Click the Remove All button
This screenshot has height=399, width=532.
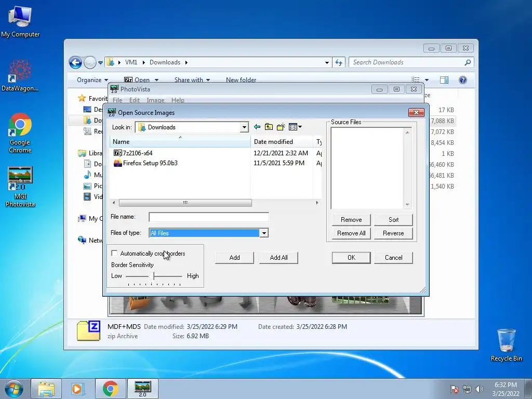coord(351,233)
